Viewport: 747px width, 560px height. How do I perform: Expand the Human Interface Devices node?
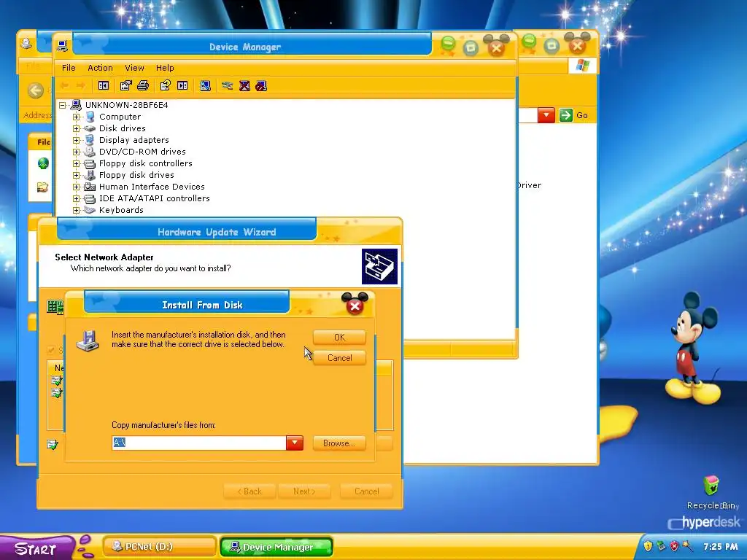[x=76, y=187]
